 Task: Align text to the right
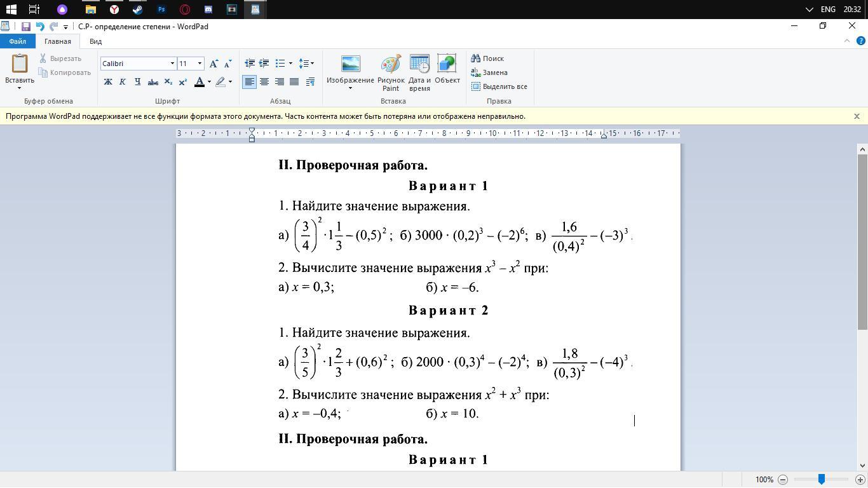click(279, 82)
